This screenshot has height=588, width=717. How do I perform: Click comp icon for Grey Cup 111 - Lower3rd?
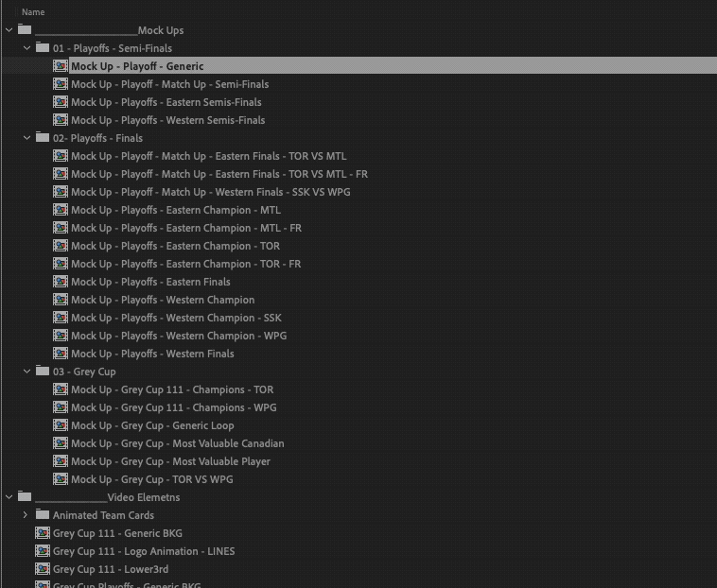43,569
